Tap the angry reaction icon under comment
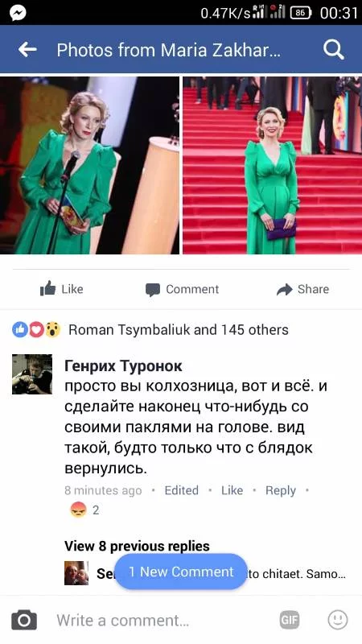The height and width of the screenshot is (644, 362). [x=78, y=510]
